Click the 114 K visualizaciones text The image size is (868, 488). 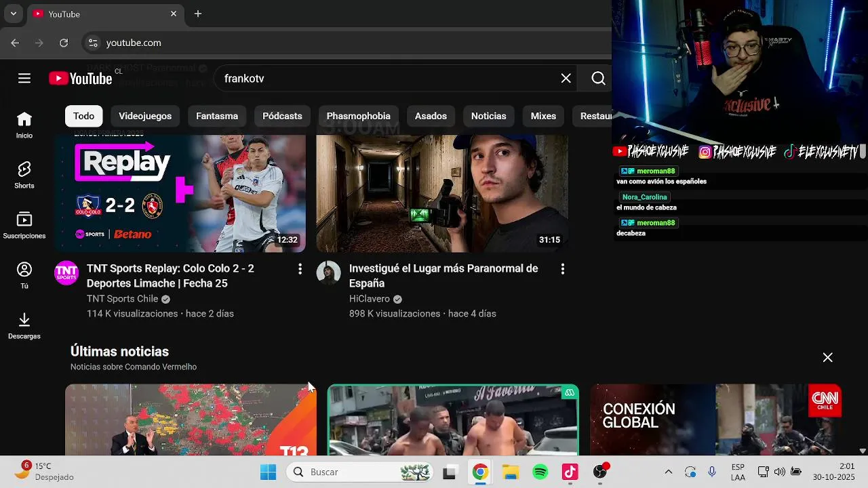pyautogui.click(x=132, y=314)
